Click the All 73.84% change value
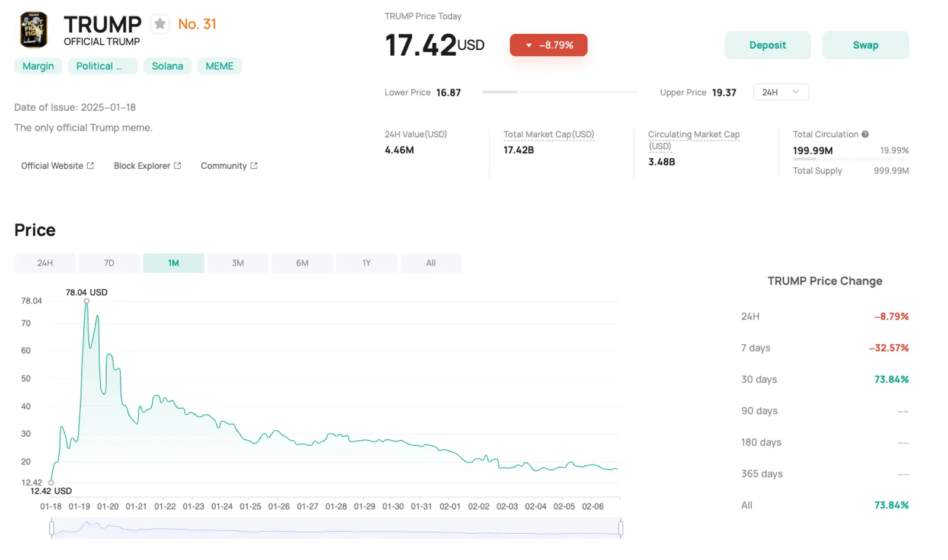 tap(892, 505)
